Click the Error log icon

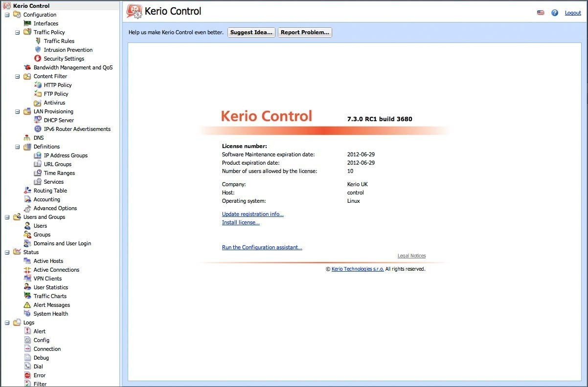(x=27, y=375)
